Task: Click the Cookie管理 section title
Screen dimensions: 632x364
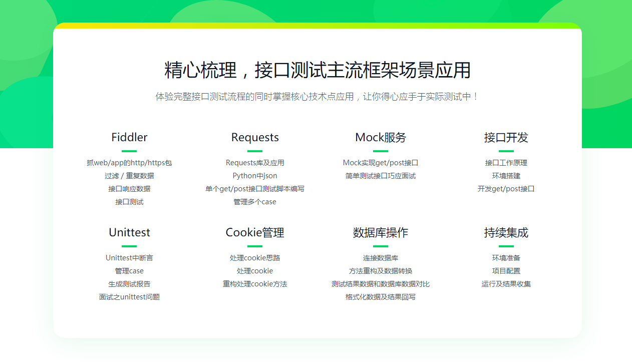Action: (255, 232)
